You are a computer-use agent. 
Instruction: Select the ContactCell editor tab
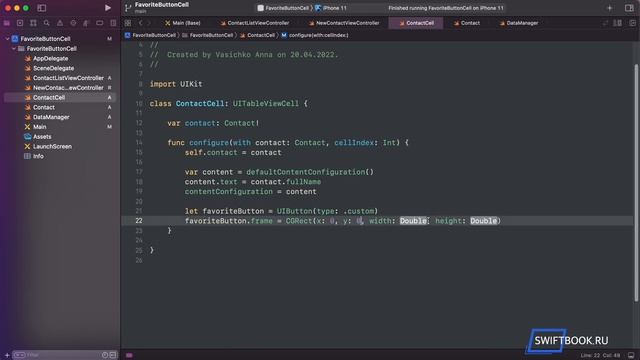(416, 23)
